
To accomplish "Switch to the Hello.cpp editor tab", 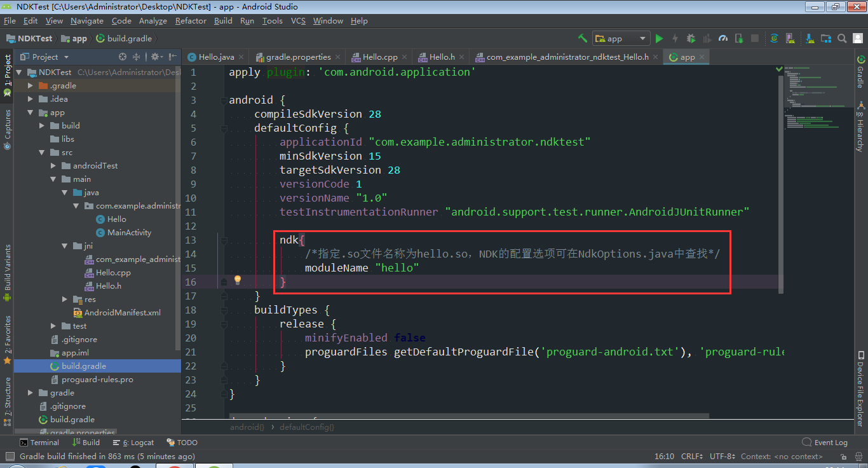I will tap(380, 57).
